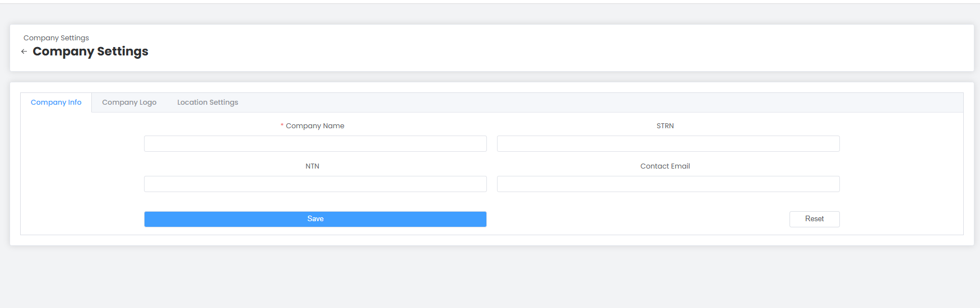Click the Reset button

click(814, 219)
